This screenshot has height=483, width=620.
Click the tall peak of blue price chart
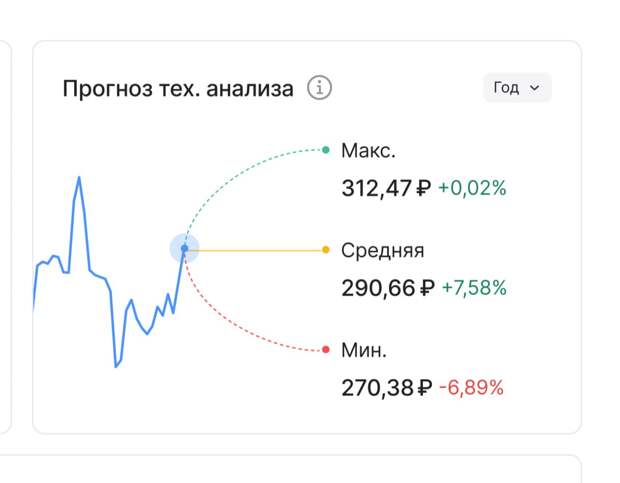point(79,179)
